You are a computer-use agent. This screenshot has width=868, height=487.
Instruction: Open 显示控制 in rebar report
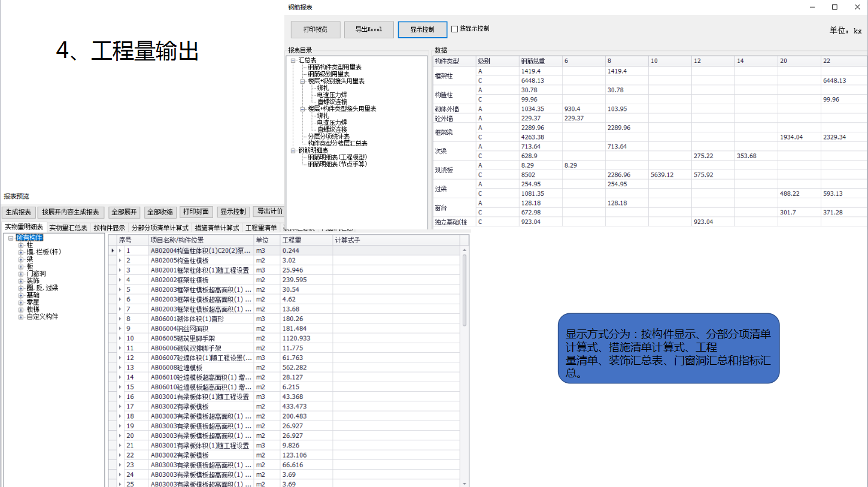(x=423, y=29)
